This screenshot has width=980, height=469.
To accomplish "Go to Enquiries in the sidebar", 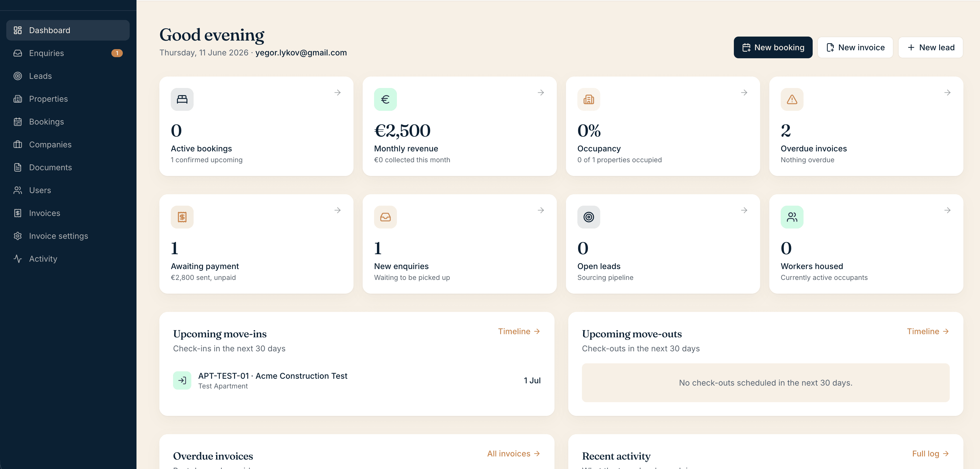I will (68, 53).
